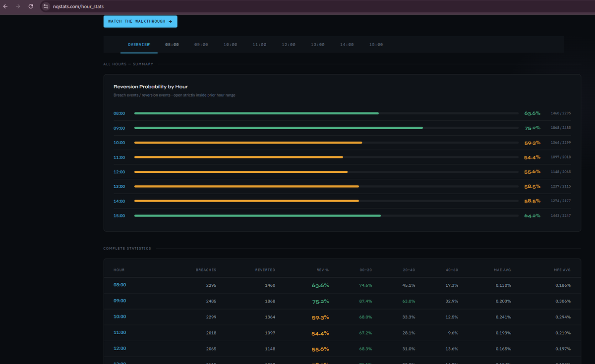Open 10:00 row in statistics table
This screenshot has width=595, height=364.
click(x=342, y=317)
